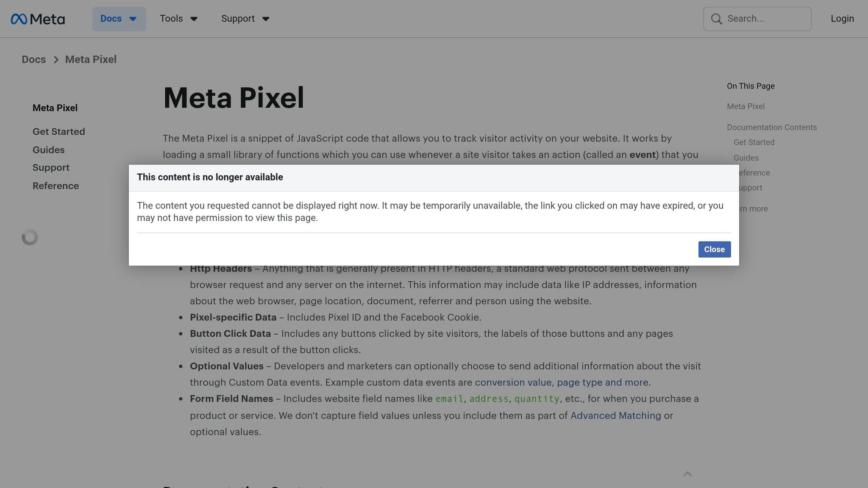Click the breadcrumb chevron separator
Screen dimensions: 868x488
pyautogui.click(x=56, y=60)
